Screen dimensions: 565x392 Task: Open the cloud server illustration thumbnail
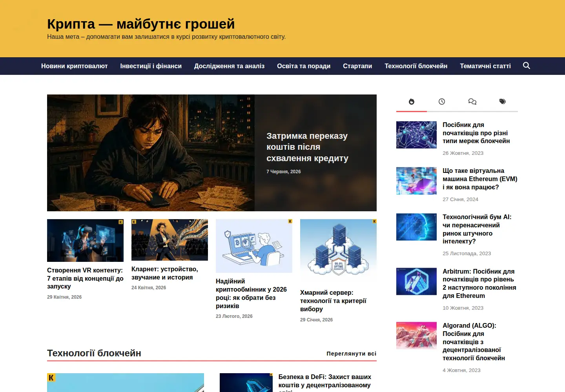pos(338,251)
